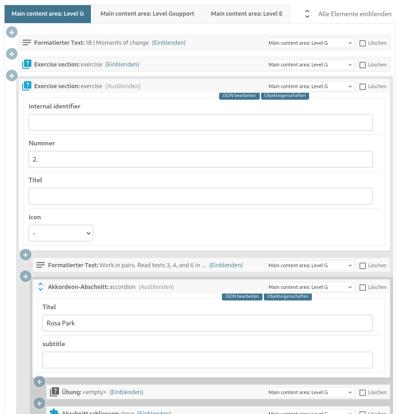Tick Löschen checkbox on Akkordeon-Abschnitt row
The width and height of the screenshot is (400, 414).
[362, 287]
